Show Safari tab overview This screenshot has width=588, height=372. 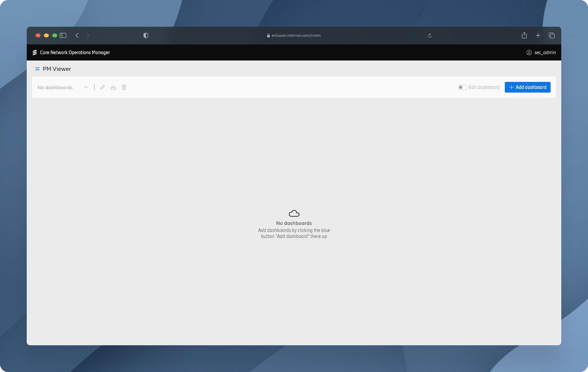click(x=552, y=35)
